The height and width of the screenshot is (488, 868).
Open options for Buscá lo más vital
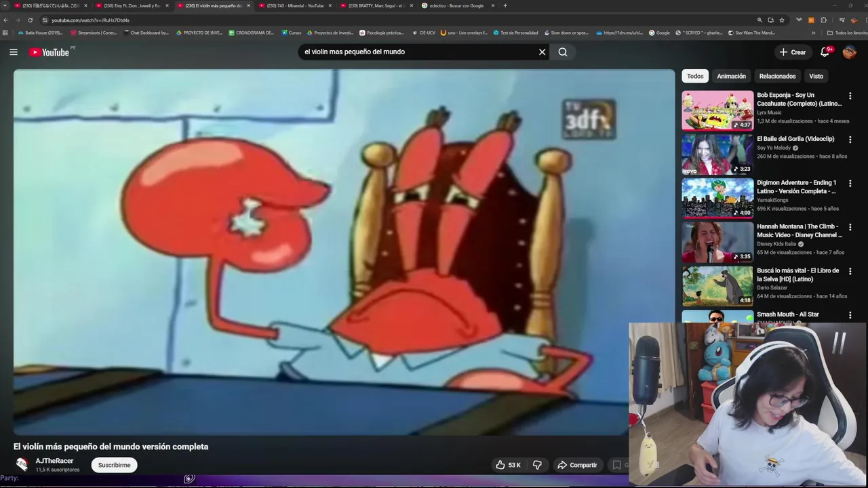point(850,272)
